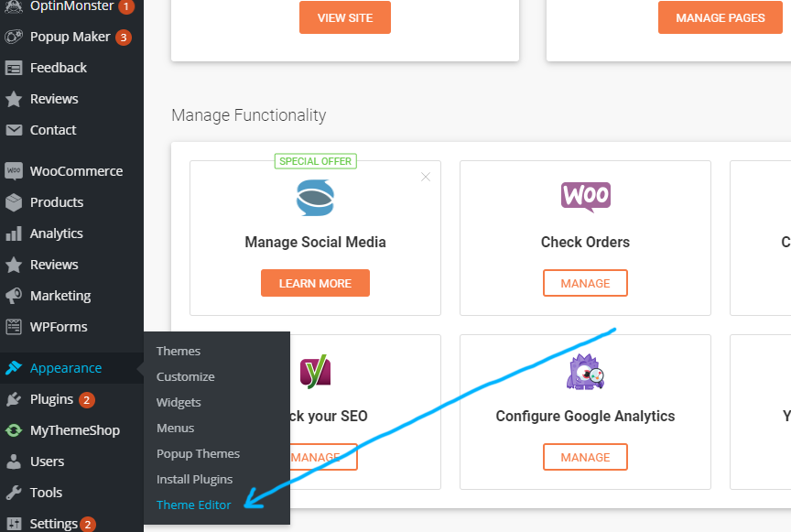Image resolution: width=791 pixels, height=532 pixels.
Task: Click the Manage Pages button
Action: click(x=720, y=17)
